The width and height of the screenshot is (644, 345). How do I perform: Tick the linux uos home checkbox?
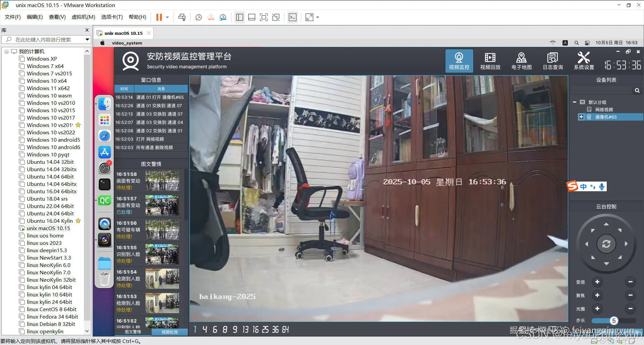click(22, 236)
